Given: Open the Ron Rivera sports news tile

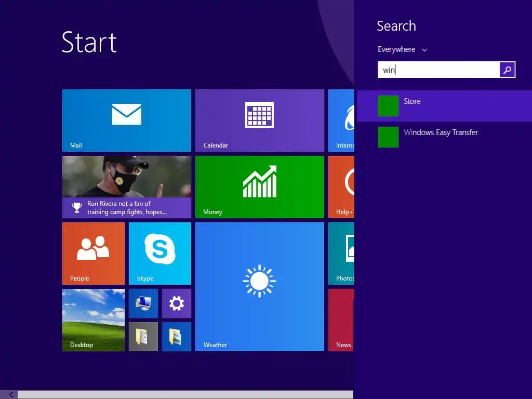Looking at the screenshot, I should pos(127,187).
